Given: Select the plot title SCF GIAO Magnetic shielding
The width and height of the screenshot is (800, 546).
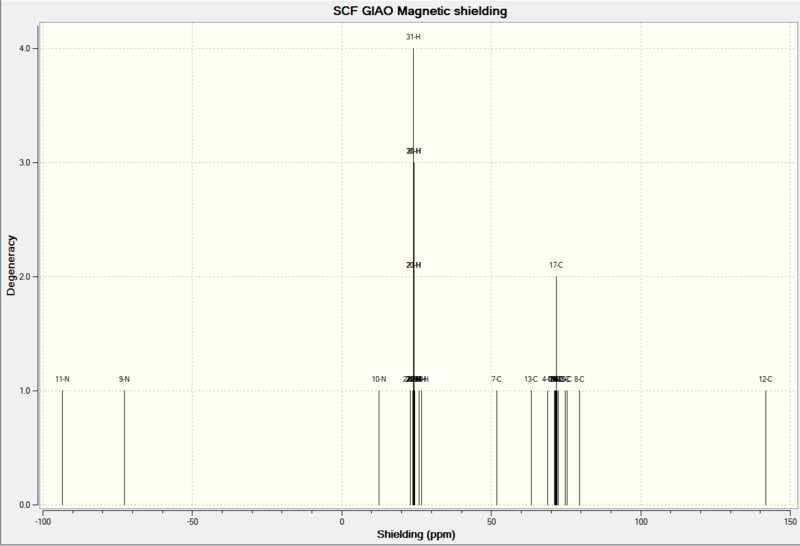Looking at the screenshot, I should [x=420, y=11].
